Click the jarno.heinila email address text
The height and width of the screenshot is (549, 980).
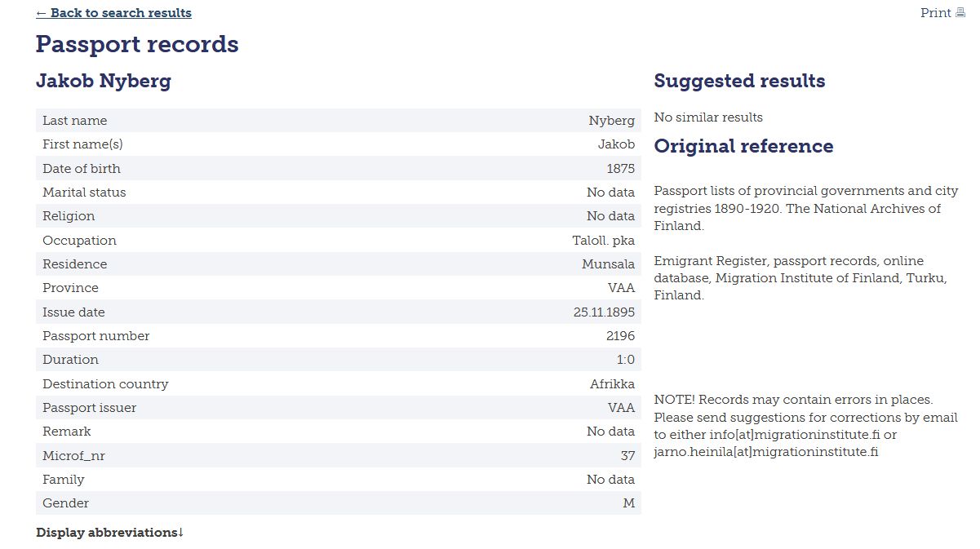[766, 452]
